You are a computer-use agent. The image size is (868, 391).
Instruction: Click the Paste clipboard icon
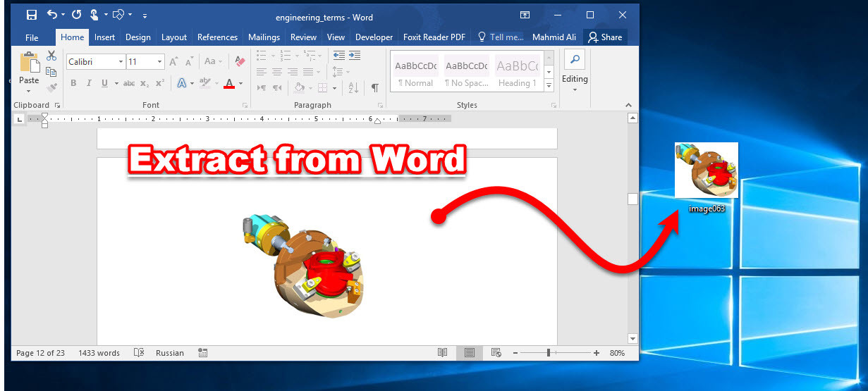[30, 63]
